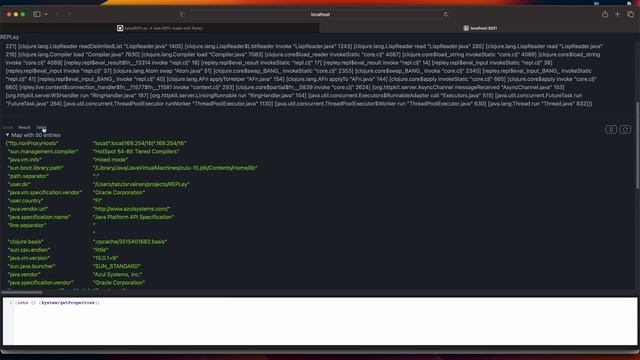Click the REPLey heading text
Image resolution: width=640 pixels, height=360 pixels.
[x=9, y=37]
